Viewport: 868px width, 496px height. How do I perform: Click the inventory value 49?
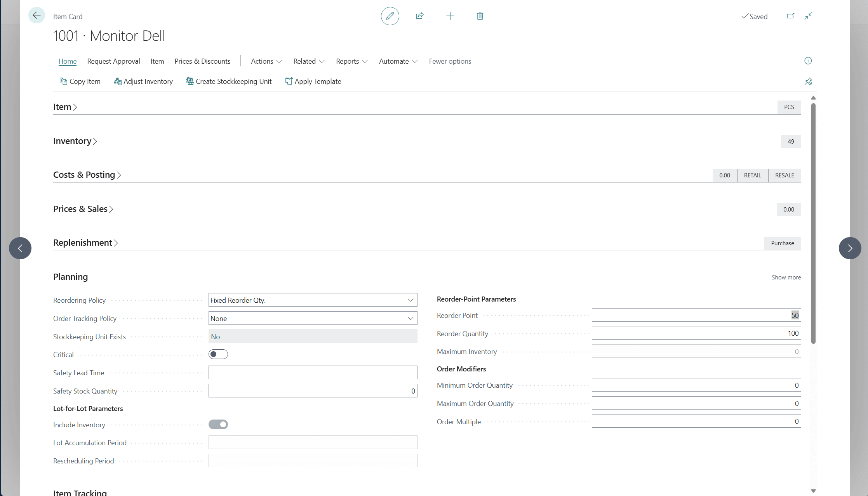click(x=791, y=142)
